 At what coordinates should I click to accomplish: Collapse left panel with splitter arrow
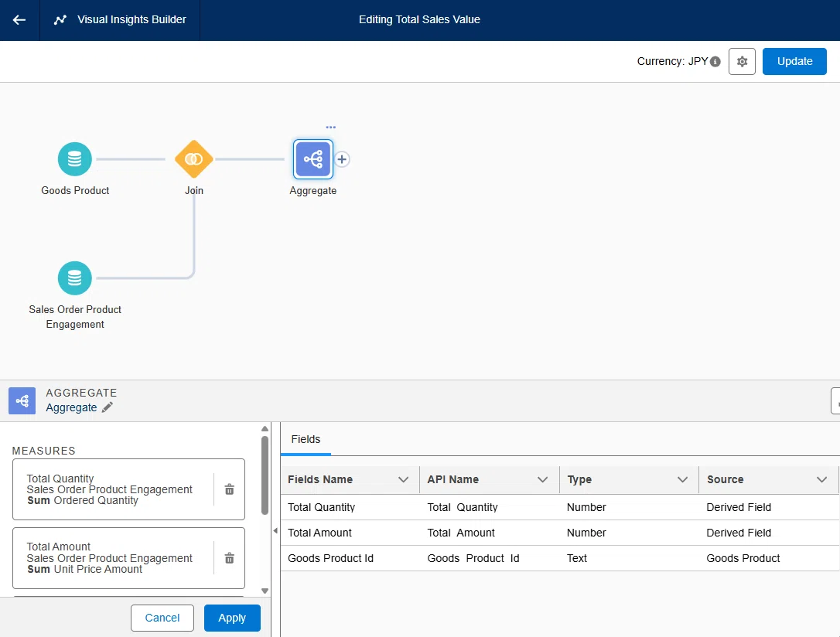275,530
